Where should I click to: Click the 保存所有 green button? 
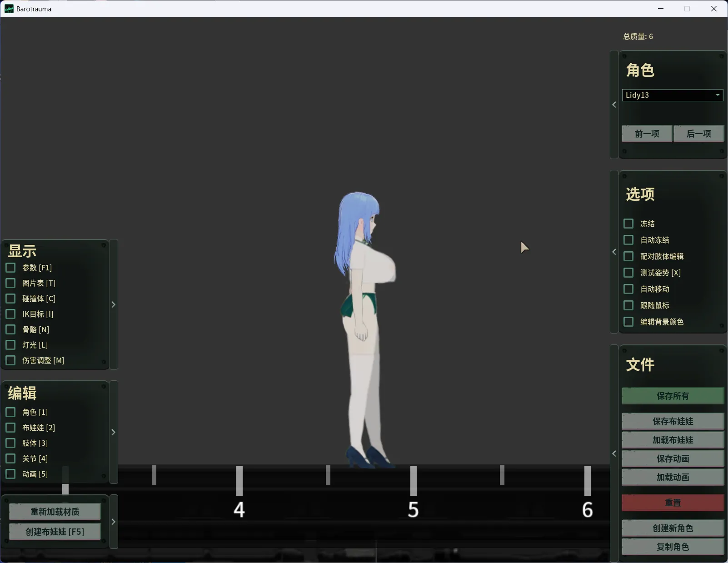(673, 396)
